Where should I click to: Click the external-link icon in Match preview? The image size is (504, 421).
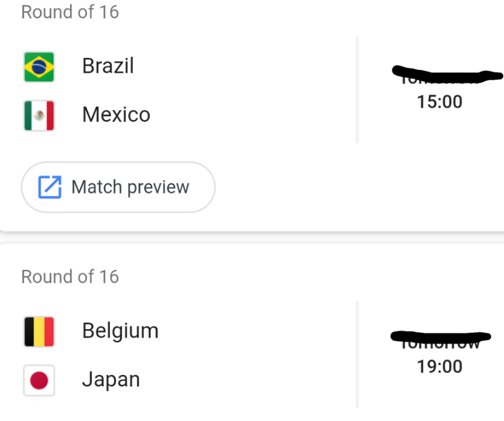[50, 187]
